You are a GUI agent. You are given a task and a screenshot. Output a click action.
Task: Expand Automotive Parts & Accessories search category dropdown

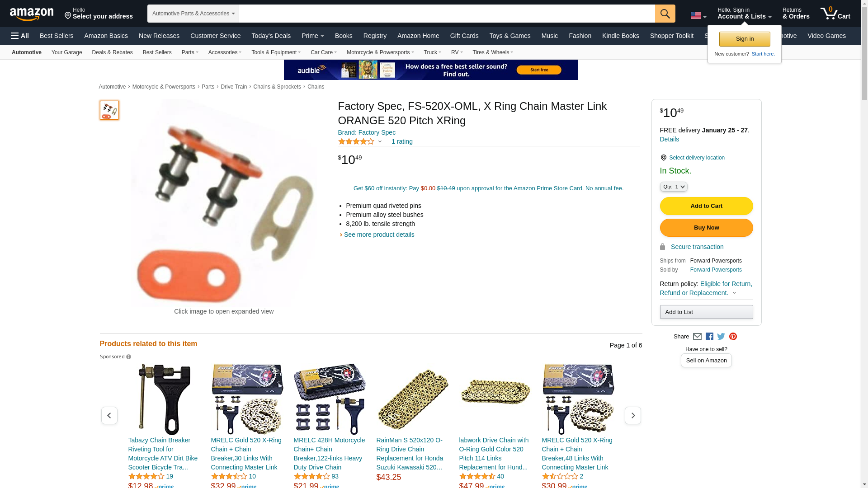pyautogui.click(x=193, y=14)
